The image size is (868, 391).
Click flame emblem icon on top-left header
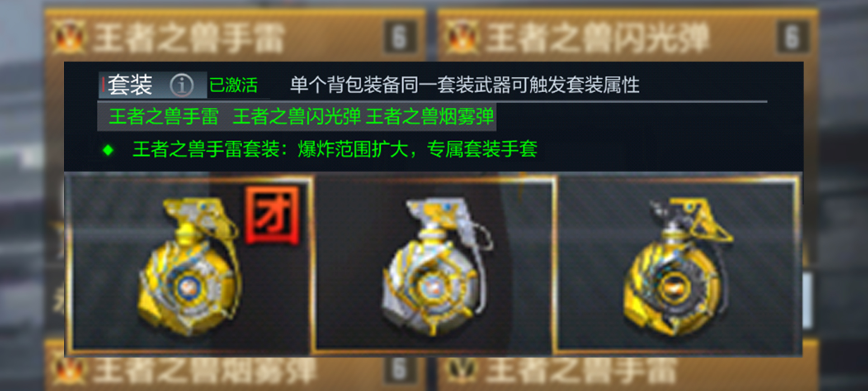point(69,37)
